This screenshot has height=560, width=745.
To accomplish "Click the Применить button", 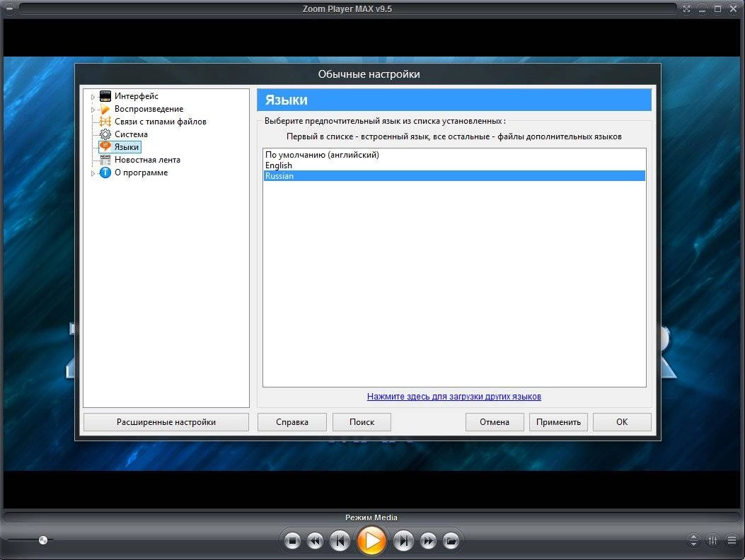I will (558, 422).
